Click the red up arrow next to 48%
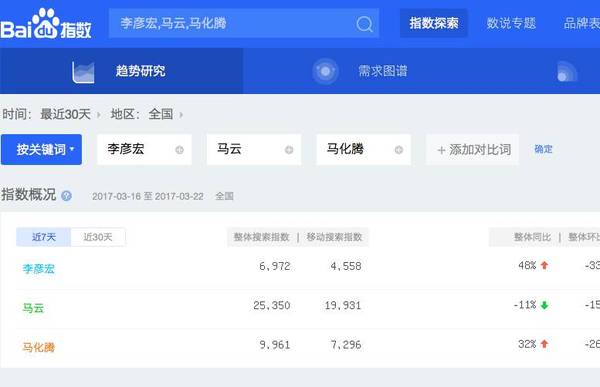The image size is (600, 387). point(544,265)
